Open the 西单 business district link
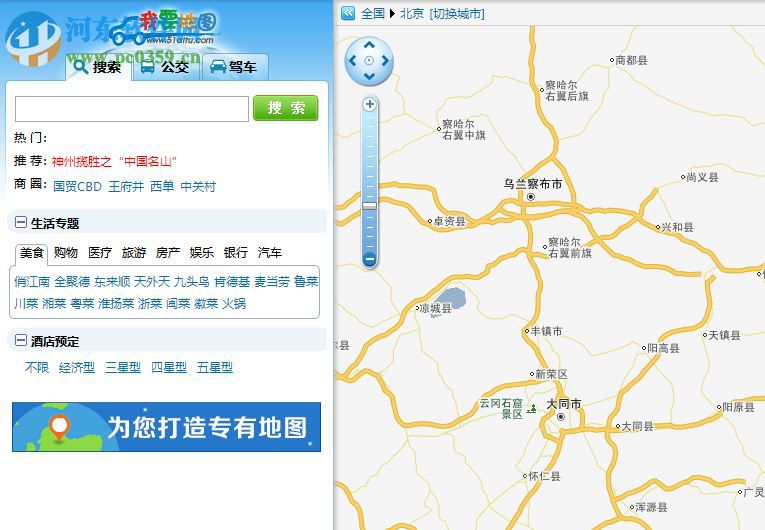 [162, 186]
